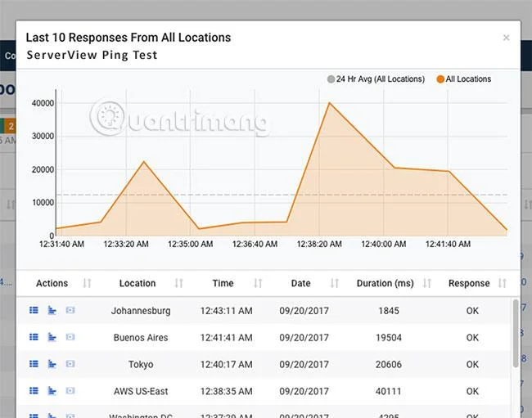The height and width of the screenshot is (418, 532).
Task: Open list view icon in Buenos Aires row
Action: click(x=34, y=337)
